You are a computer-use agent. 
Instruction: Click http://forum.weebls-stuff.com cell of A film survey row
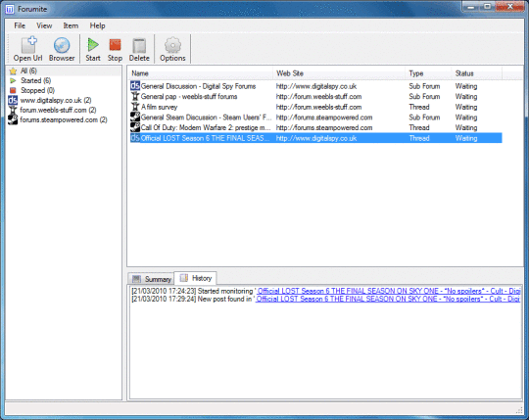tap(318, 107)
